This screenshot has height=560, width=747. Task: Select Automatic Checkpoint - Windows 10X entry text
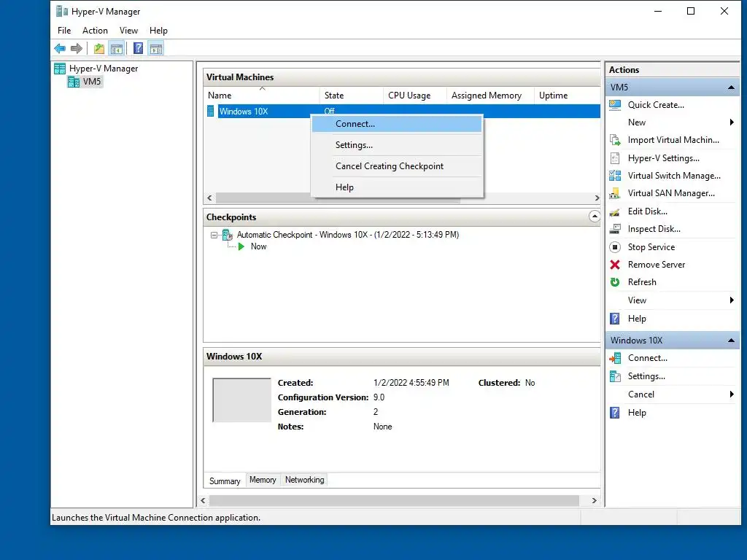(x=348, y=235)
